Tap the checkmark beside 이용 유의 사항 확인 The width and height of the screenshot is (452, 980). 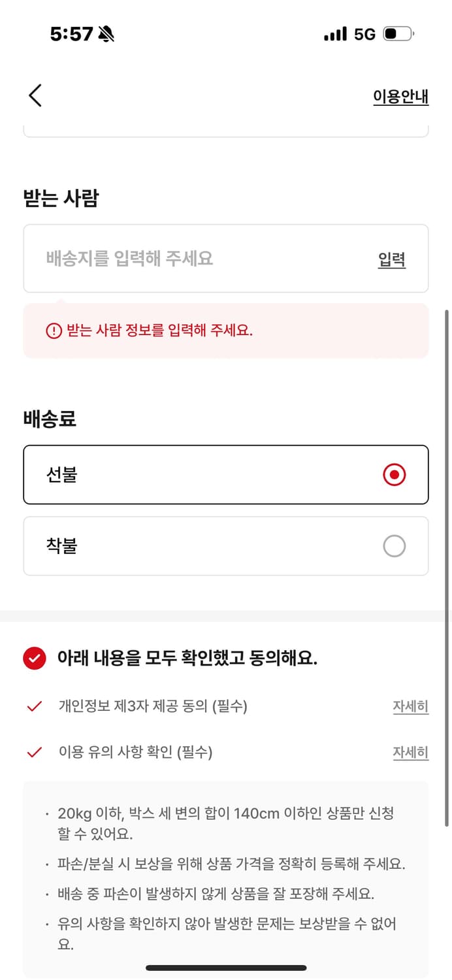click(35, 752)
